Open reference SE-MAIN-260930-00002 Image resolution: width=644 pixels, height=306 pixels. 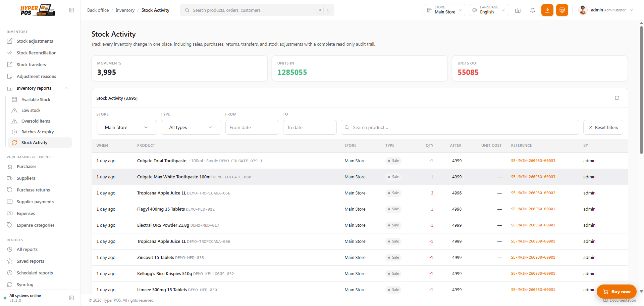click(533, 193)
